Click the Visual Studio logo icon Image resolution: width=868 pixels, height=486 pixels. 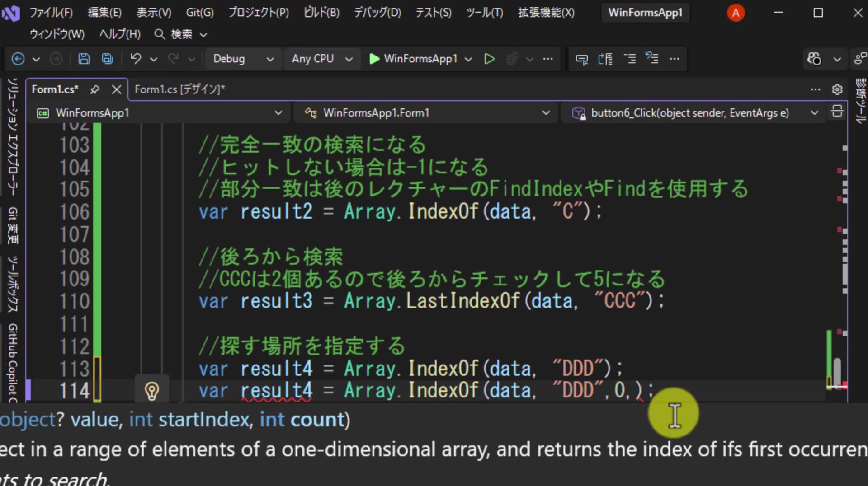pyautogui.click(x=11, y=13)
